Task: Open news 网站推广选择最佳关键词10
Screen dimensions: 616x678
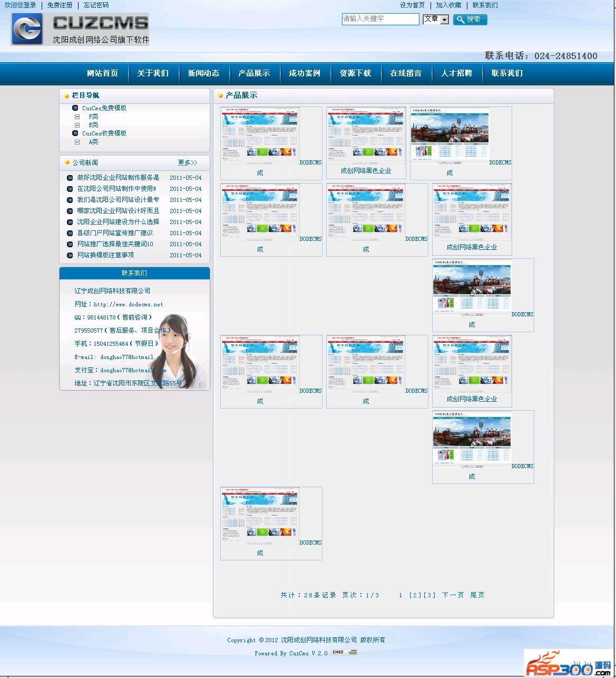Action: click(x=115, y=244)
